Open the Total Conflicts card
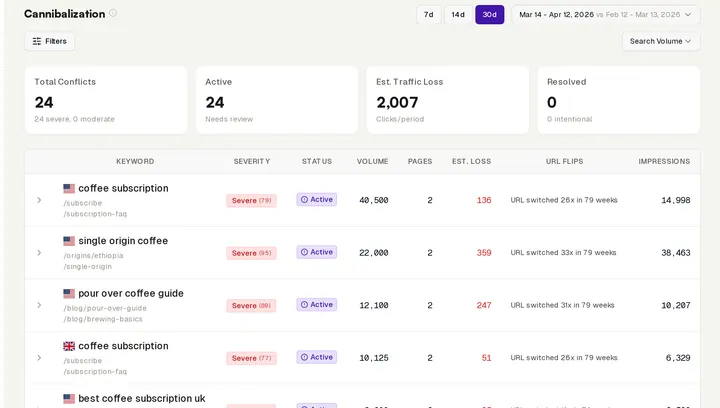The width and height of the screenshot is (720, 408). click(x=106, y=100)
